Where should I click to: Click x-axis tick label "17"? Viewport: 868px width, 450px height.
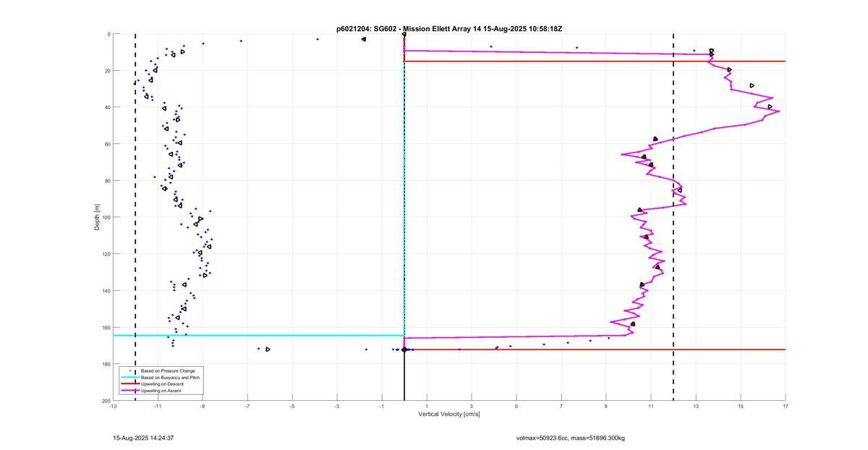[x=786, y=406]
